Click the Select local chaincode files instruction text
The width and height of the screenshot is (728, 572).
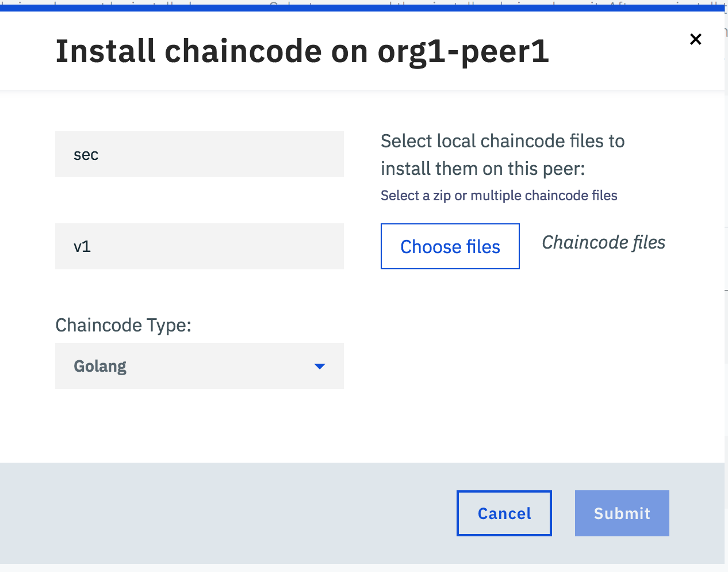(x=502, y=142)
